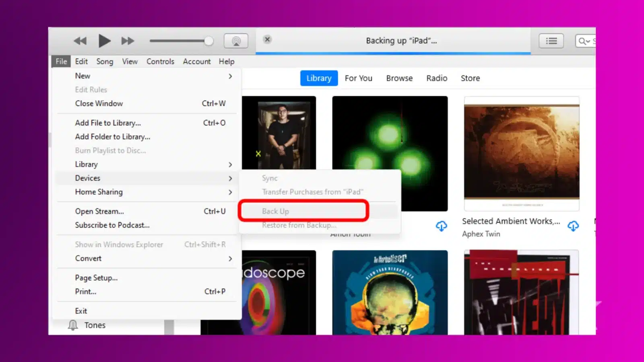The image size is (644, 362).
Task: Open the Account menu
Action: (x=197, y=62)
